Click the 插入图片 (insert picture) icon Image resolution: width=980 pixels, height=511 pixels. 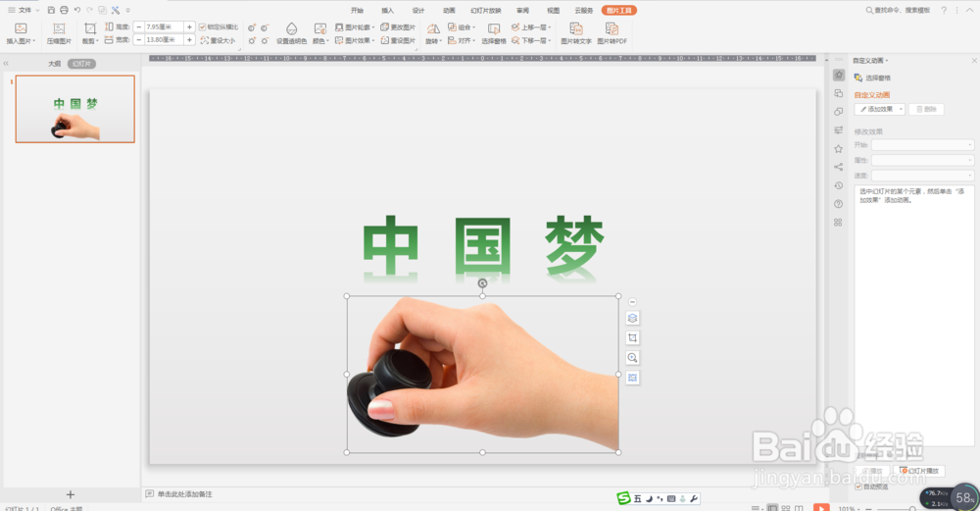tap(21, 28)
